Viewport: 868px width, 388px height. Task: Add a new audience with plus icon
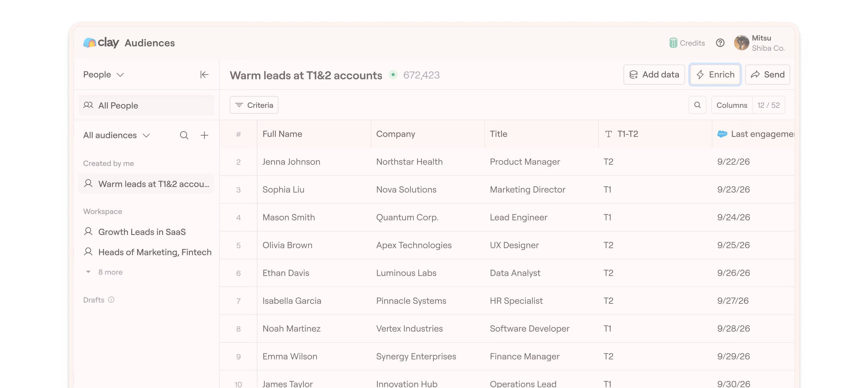coord(204,135)
